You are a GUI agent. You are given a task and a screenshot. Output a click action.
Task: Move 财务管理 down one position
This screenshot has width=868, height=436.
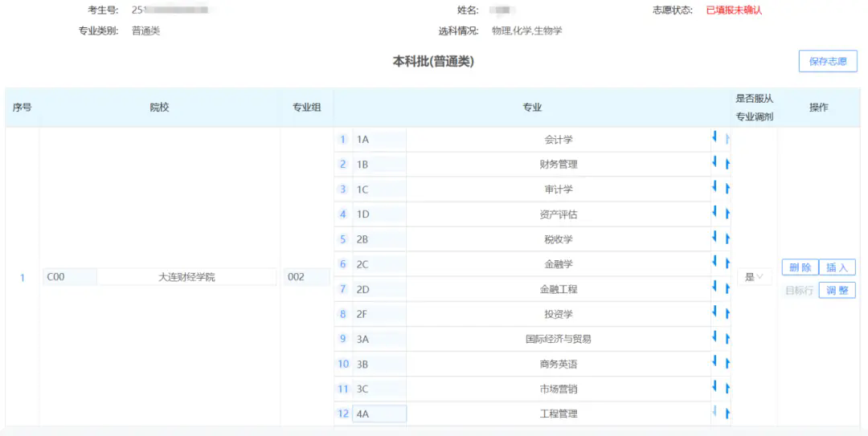(x=714, y=161)
